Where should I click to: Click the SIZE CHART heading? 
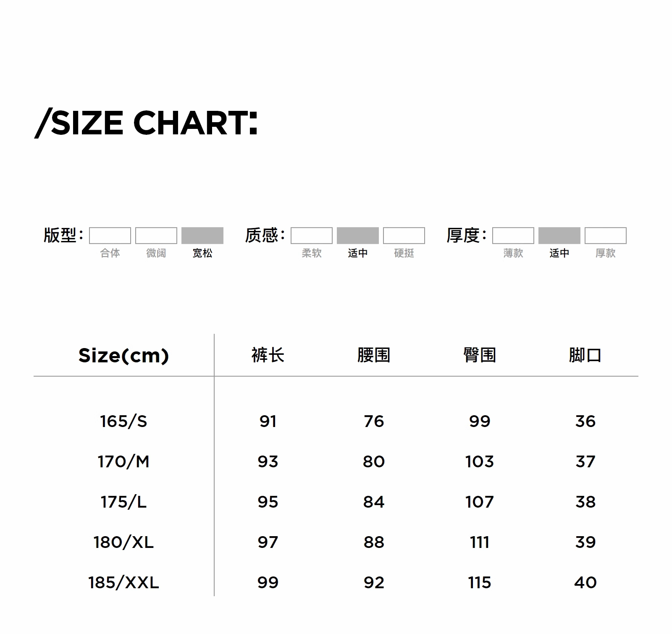coord(146,123)
